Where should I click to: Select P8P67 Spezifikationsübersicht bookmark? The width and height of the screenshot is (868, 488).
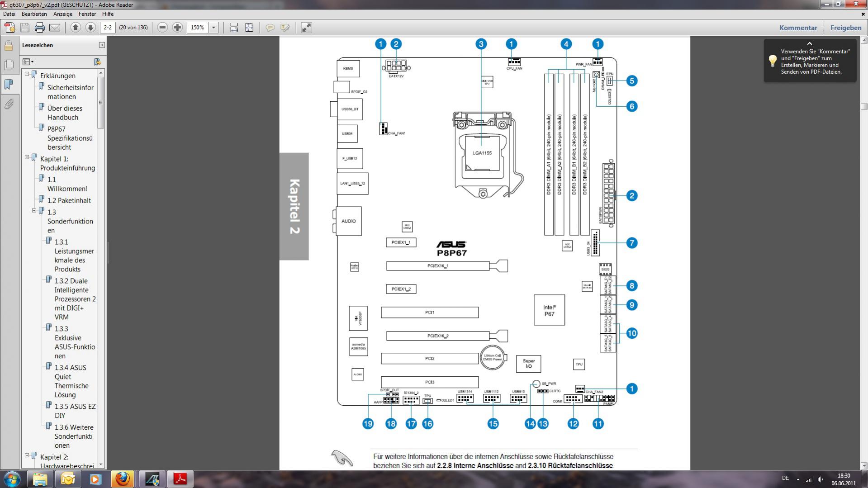pyautogui.click(x=70, y=138)
